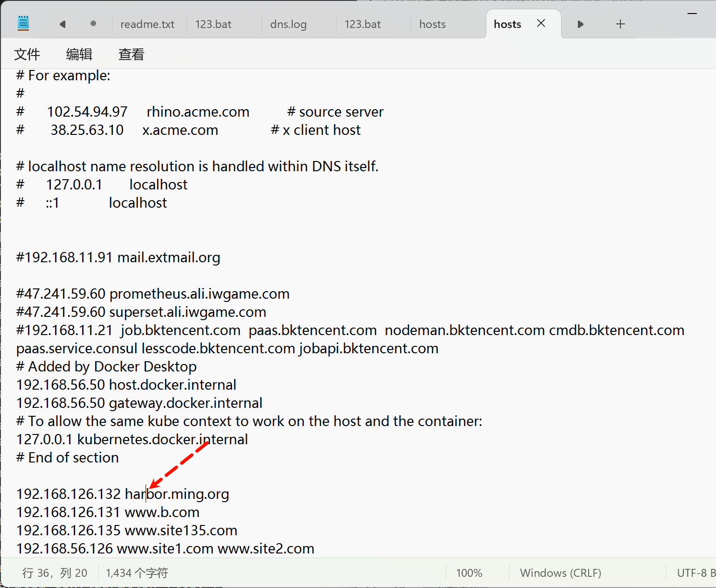Click the Windows (CRLF) line ending indicator
716x588 pixels.
coord(561,573)
